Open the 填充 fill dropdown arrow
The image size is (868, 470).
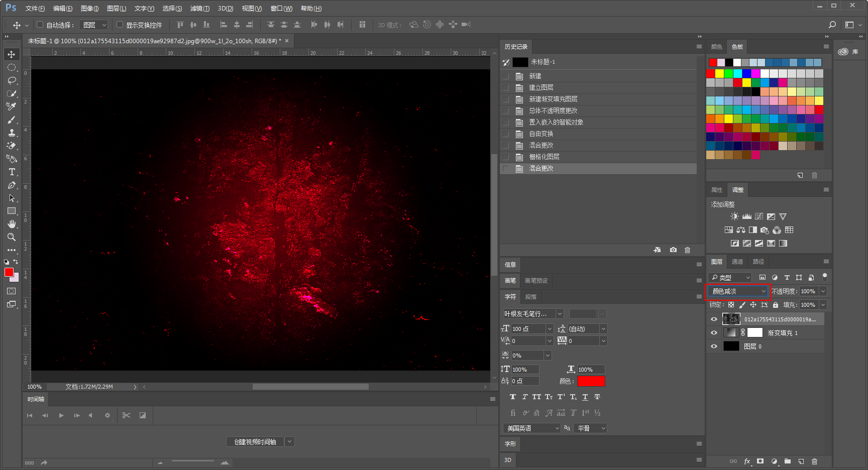823,305
